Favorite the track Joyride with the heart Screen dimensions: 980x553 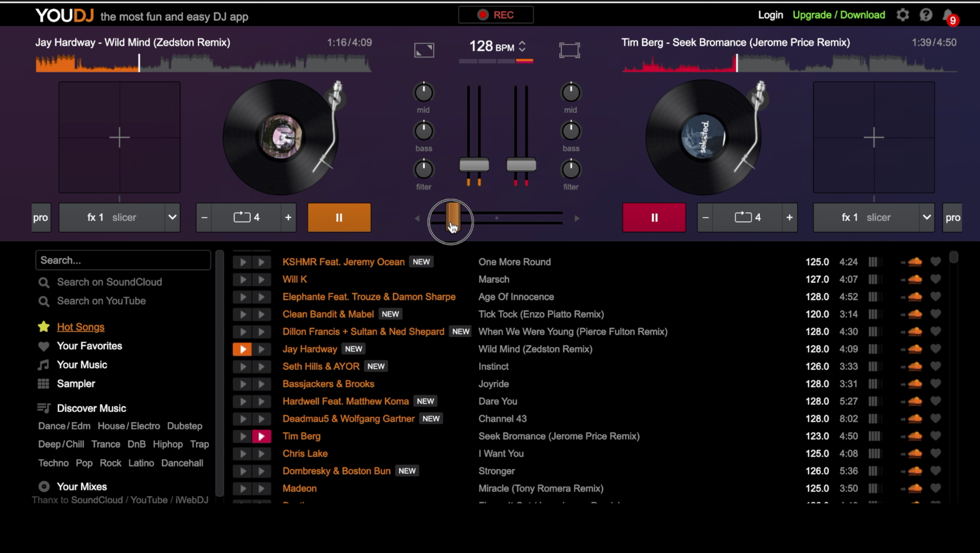click(936, 384)
